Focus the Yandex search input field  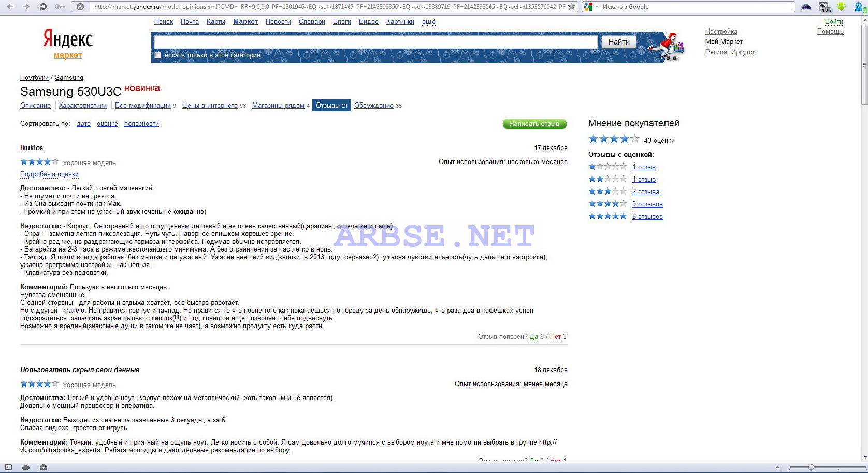(376, 42)
